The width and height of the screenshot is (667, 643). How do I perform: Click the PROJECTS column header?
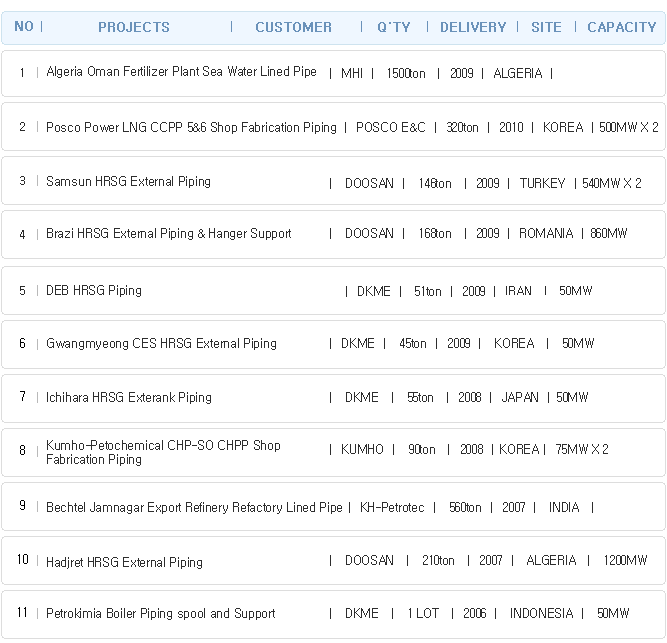pos(134,27)
